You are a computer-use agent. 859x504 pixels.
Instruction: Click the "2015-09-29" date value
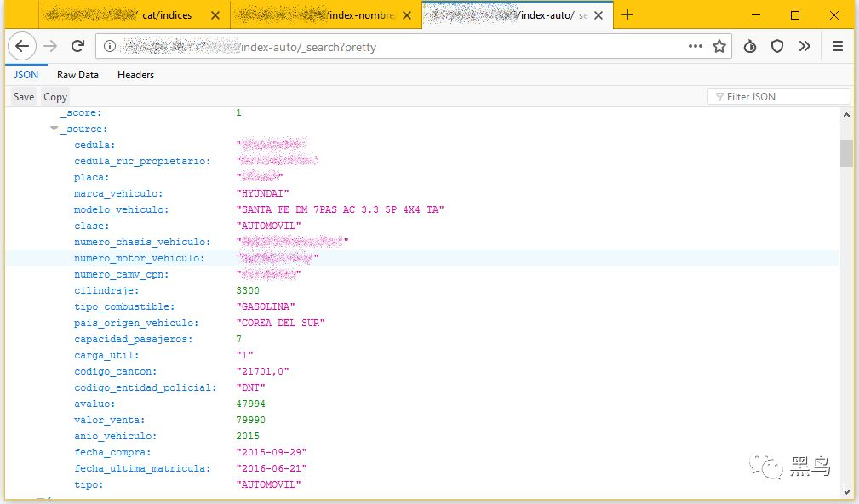pos(272,452)
